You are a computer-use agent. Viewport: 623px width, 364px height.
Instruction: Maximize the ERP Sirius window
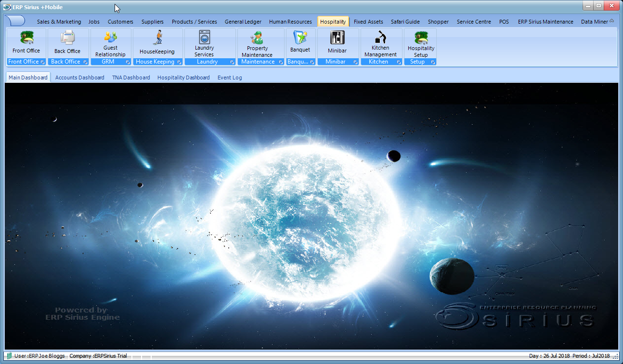(598, 6)
